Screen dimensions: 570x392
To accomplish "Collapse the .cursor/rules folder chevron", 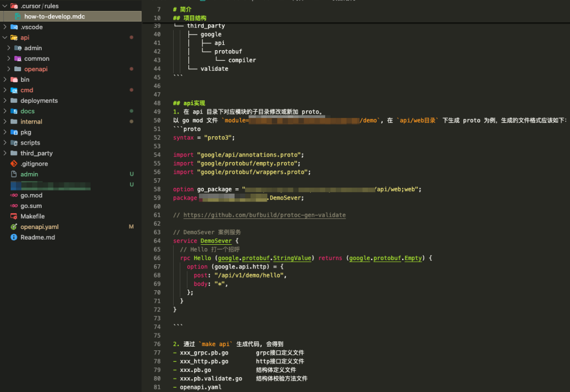I will tap(5, 6).
